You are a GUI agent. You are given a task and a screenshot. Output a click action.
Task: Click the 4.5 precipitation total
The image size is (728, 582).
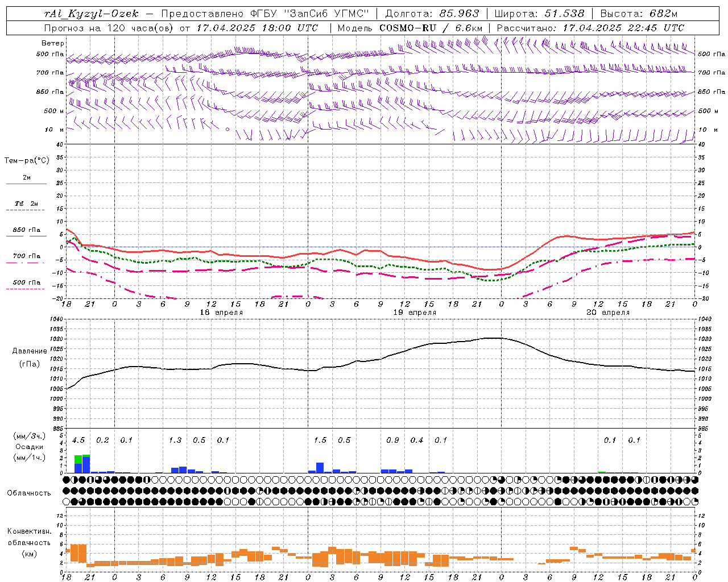pyautogui.click(x=78, y=440)
